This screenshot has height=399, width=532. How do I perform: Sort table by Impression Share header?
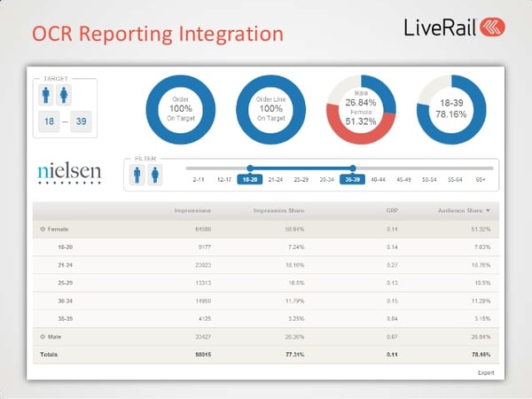pyautogui.click(x=278, y=211)
